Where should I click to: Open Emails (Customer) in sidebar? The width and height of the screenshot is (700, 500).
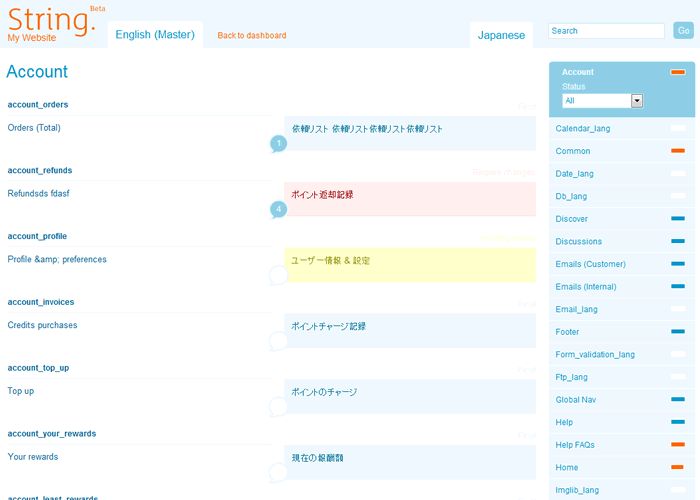pyautogui.click(x=590, y=264)
